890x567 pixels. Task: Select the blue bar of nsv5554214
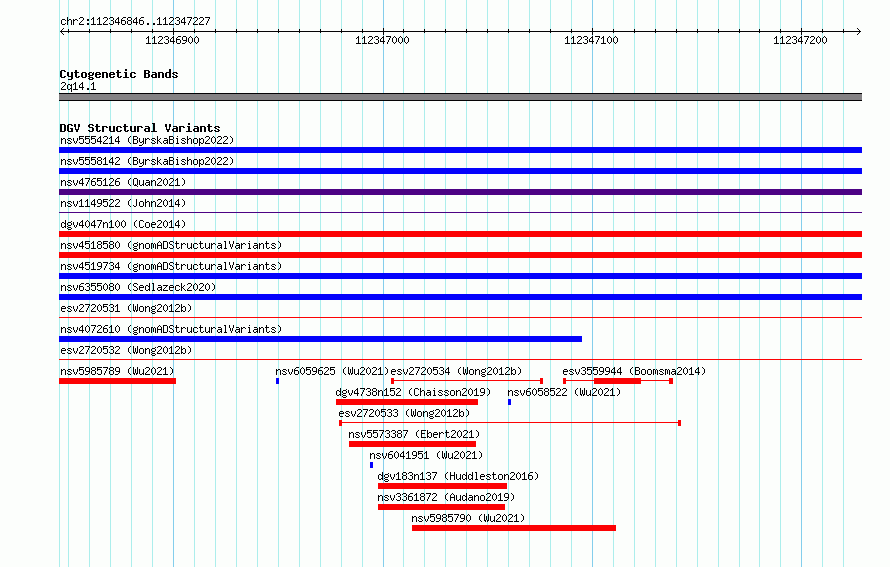tap(460, 150)
